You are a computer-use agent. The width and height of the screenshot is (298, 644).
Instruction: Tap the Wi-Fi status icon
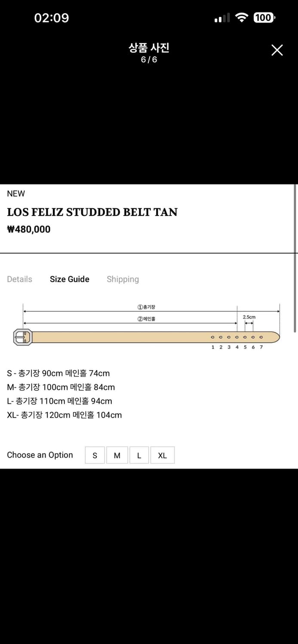point(242,18)
